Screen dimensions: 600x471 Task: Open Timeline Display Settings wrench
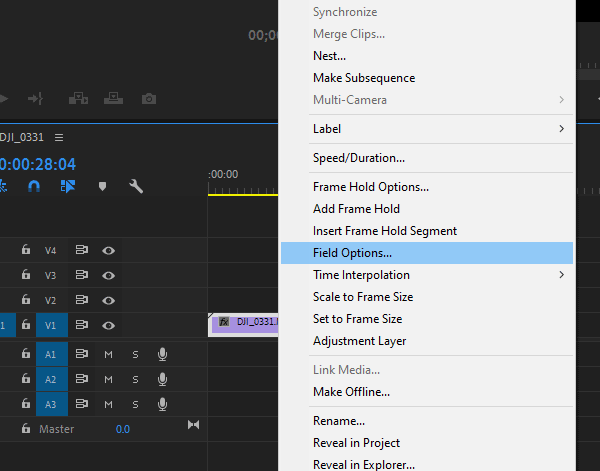[136, 186]
